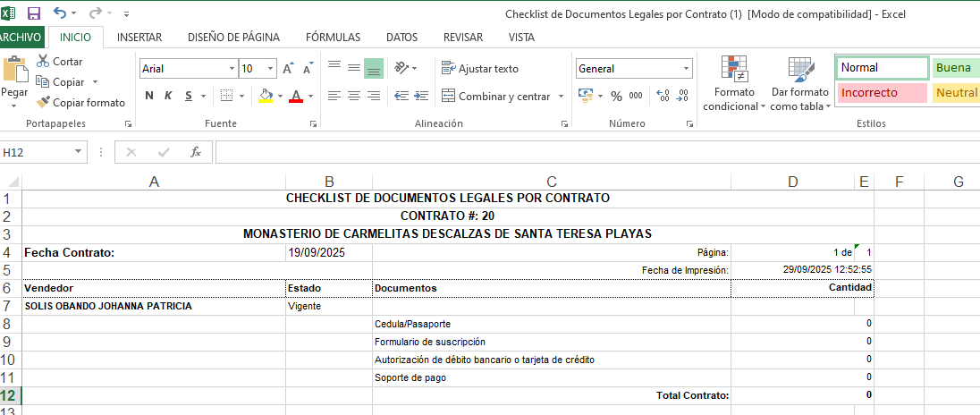This screenshot has height=415, width=980.
Task: Click the yellow fill color bucket
Action: 265,96
